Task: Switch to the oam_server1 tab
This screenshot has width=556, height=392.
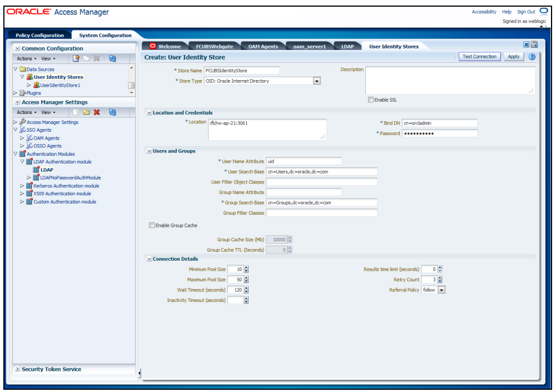Action: [x=309, y=47]
